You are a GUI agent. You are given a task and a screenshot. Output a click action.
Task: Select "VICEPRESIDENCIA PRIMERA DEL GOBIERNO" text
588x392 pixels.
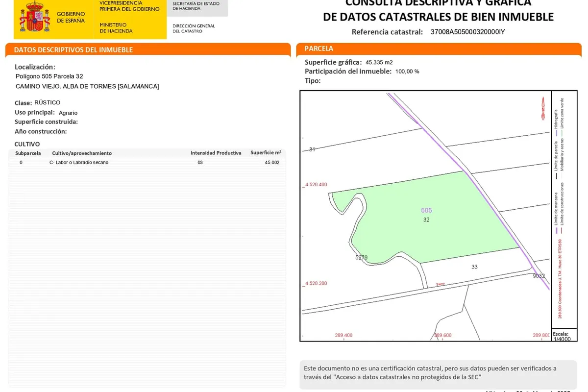click(129, 6)
